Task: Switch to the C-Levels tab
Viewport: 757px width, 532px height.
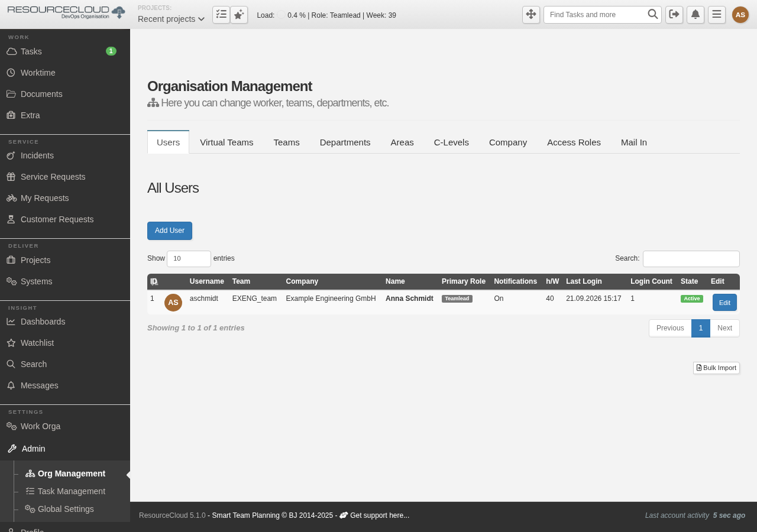Action: coord(451,142)
